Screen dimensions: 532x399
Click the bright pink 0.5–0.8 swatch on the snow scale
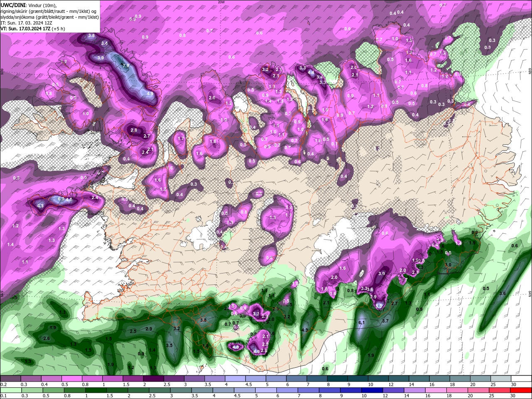coord(71,379)
